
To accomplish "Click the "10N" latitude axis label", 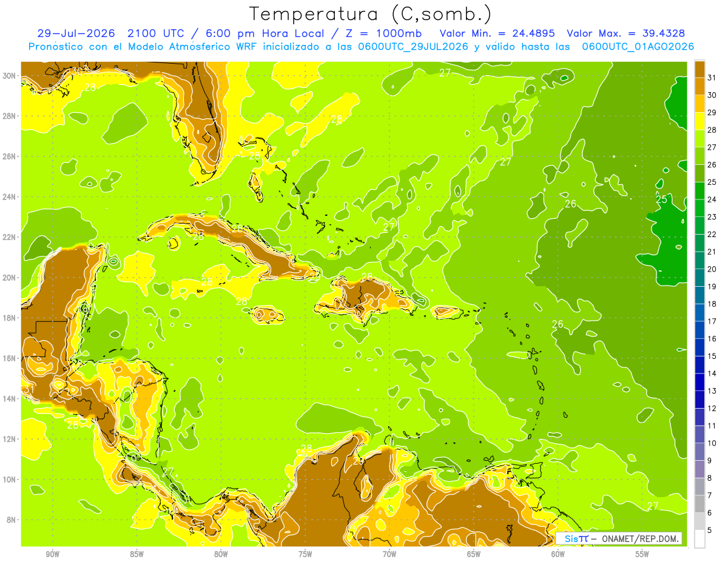I will pyautogui.click(x=10, y=479).
